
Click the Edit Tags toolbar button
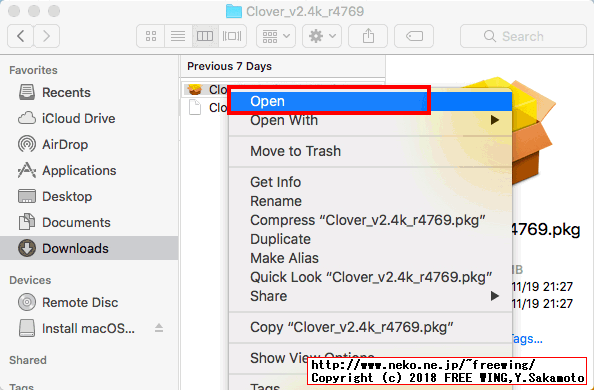(x=414, y=36)
